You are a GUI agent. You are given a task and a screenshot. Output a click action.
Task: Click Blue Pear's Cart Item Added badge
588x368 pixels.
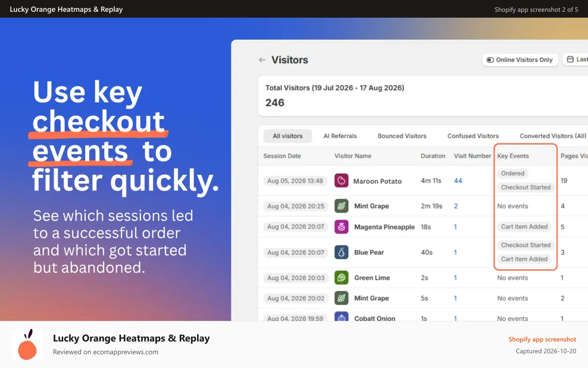524,259
